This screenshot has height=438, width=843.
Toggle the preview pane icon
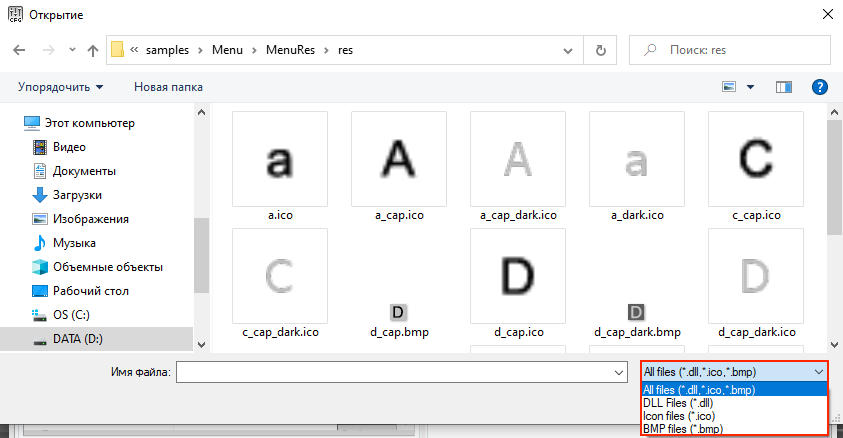pos(784,87)
